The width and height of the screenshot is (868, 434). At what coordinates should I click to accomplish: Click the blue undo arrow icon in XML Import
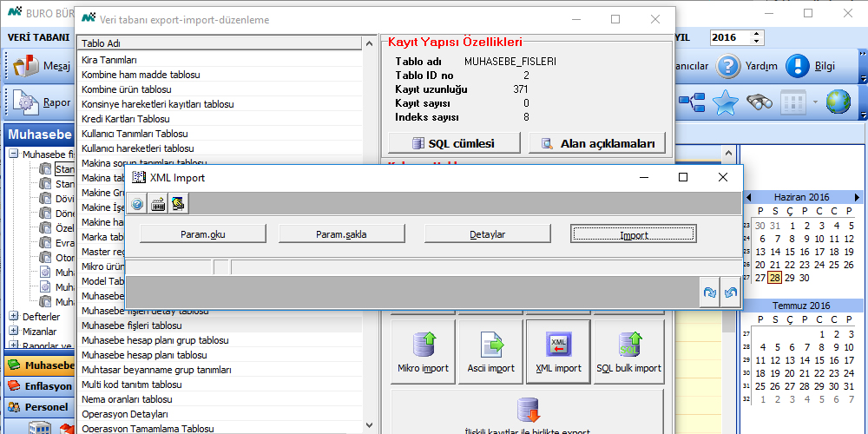pos(730,293)
